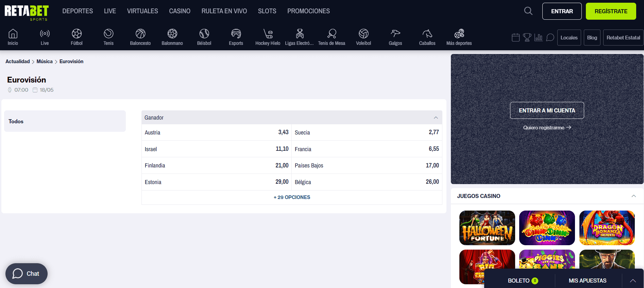Open the Mis Apuestas tab
The height and width of the screenshot is (288, 644).
(588, 281)
